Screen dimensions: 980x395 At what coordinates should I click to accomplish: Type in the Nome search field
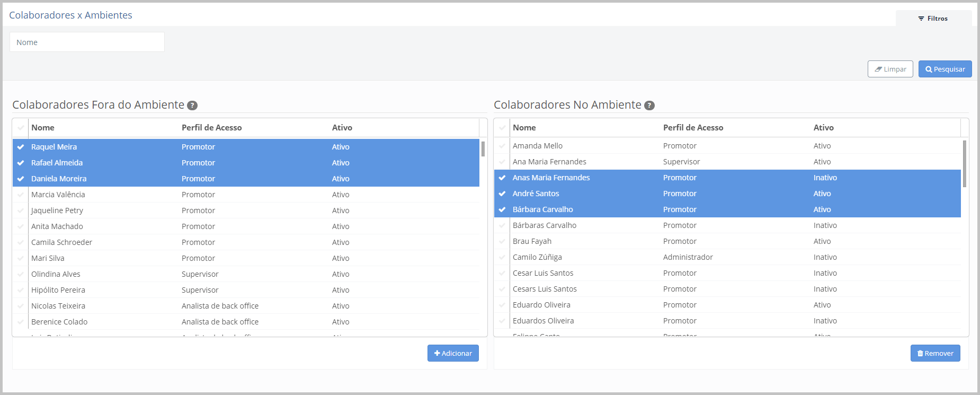(87, 42)
